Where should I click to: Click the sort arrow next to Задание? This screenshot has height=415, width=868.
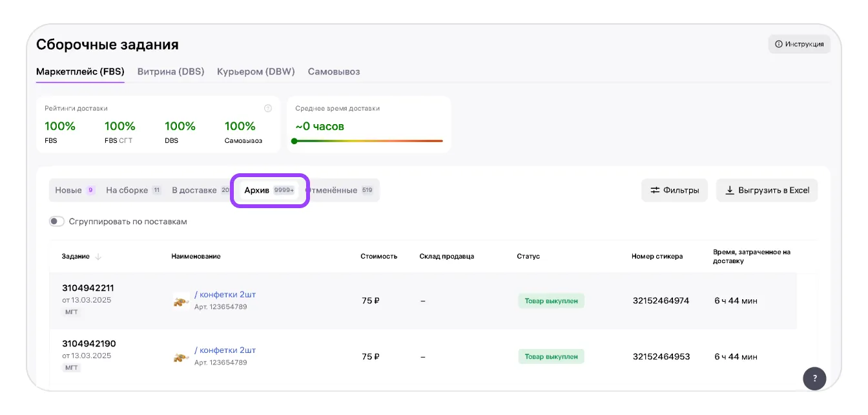coord(98,257)
